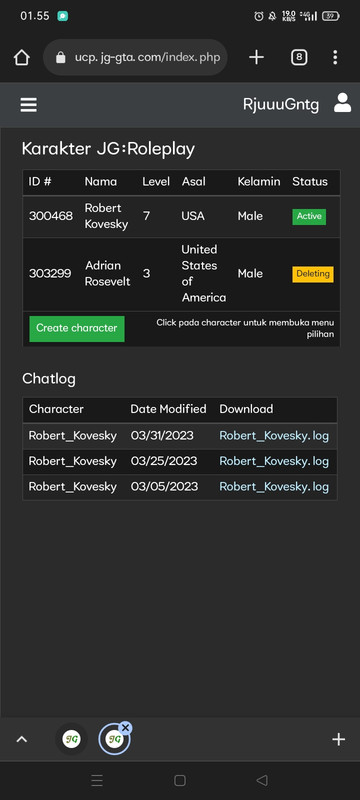Tap the Android recent apps button
Screen dimensions: 360x800
(x=97, y=780)
